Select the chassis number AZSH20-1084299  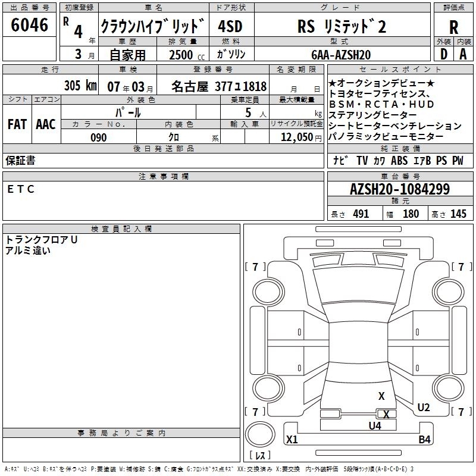[x=399, y=190]
